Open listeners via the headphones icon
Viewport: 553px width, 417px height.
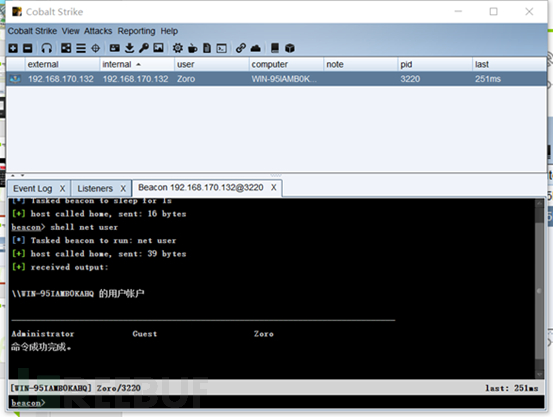tap(47, 48)
